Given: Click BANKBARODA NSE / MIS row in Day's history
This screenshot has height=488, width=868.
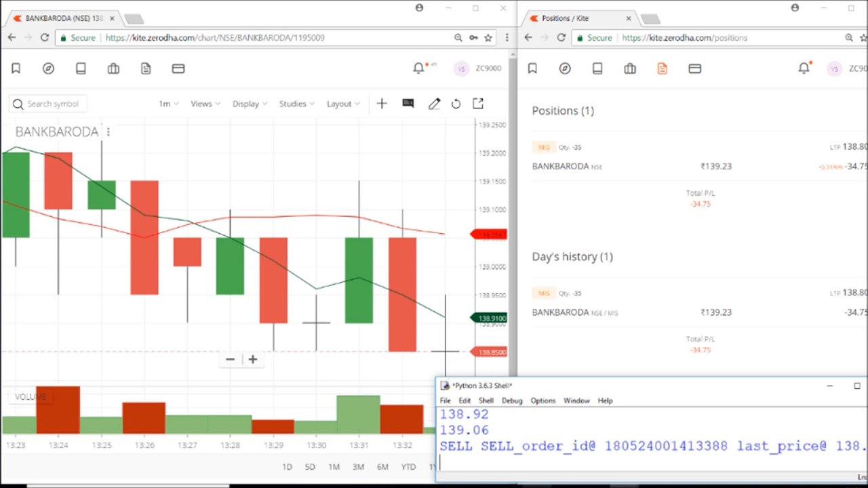Looking at the screenshot, I should point(699,303).
